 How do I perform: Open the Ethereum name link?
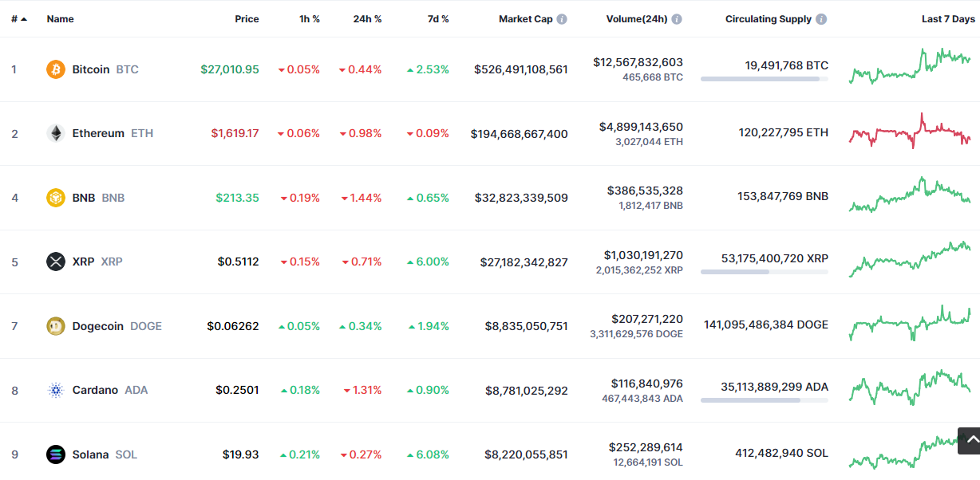[98, 133]
